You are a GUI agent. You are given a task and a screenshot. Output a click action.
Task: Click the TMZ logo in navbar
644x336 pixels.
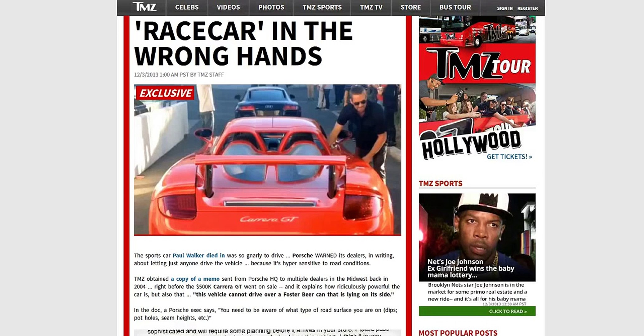click(144, 7)
